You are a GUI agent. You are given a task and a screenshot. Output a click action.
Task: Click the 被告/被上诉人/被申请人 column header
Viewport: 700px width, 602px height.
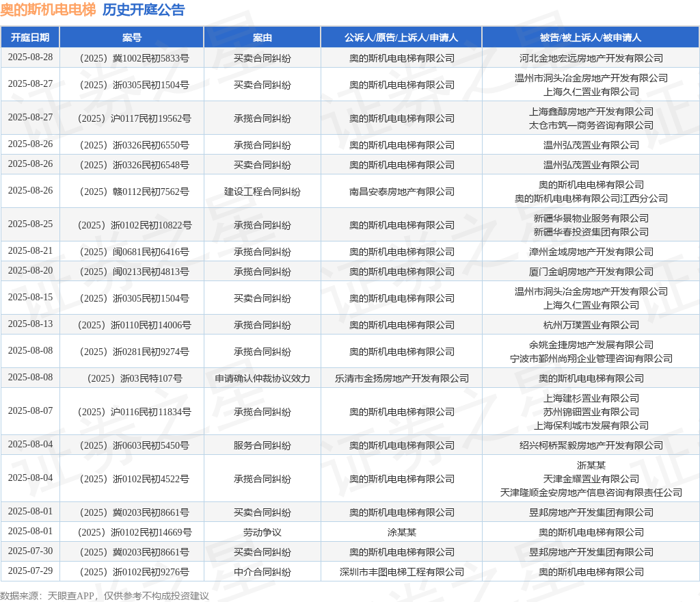(591, 38)
